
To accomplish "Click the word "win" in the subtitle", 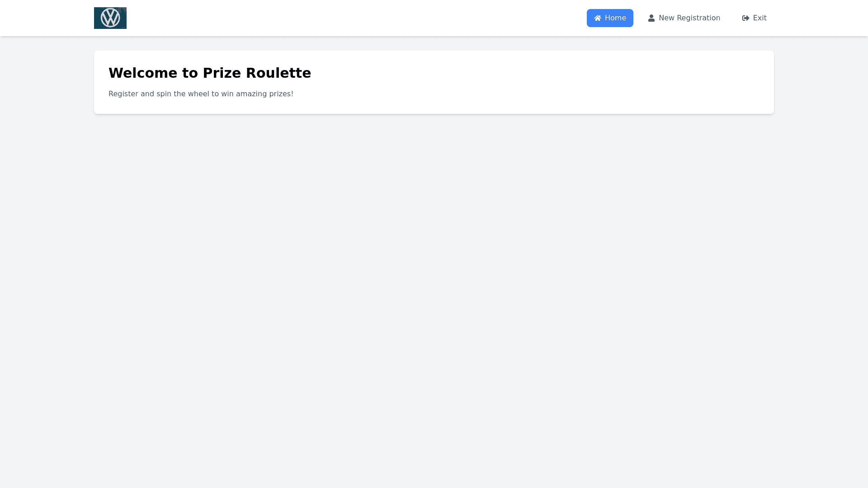I will click(x=227, y=94).
